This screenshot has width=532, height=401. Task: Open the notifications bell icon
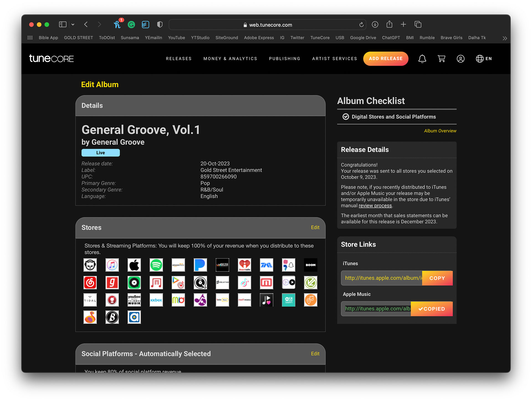click(x=422, y=59)
